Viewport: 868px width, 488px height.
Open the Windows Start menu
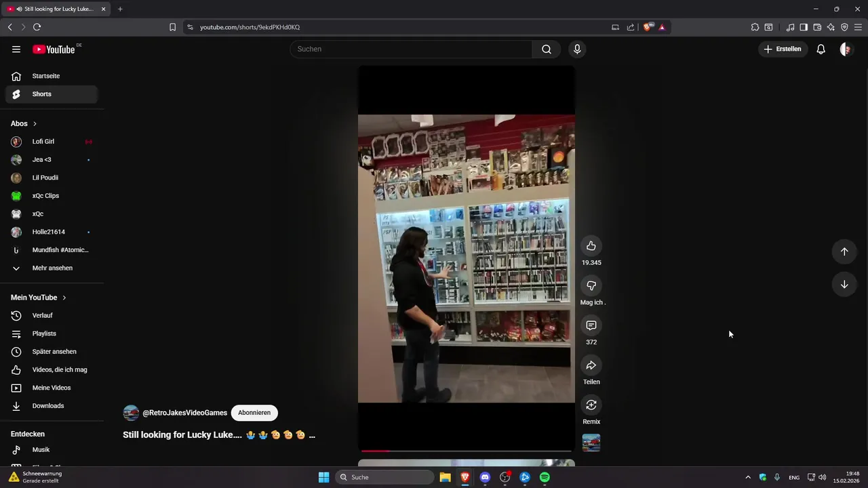(324, 477)
